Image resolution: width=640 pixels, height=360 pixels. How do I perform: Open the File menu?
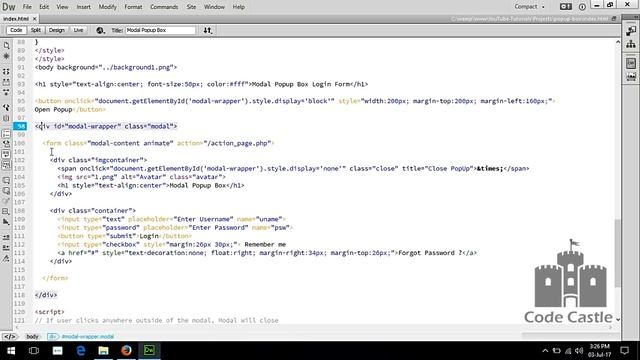(x=27, y=7)
